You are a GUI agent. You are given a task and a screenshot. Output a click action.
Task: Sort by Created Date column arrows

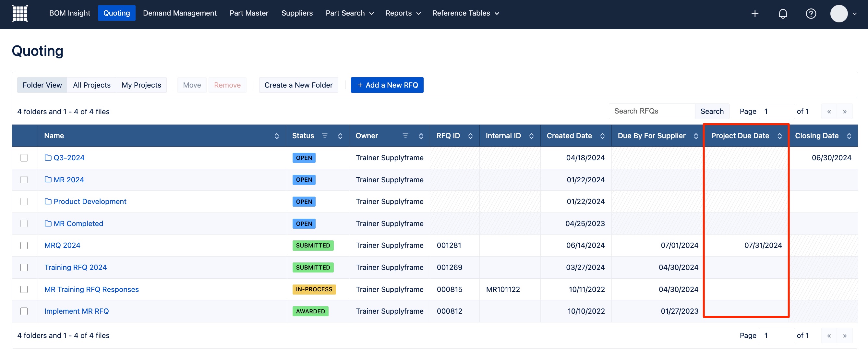tap(602, 136)
